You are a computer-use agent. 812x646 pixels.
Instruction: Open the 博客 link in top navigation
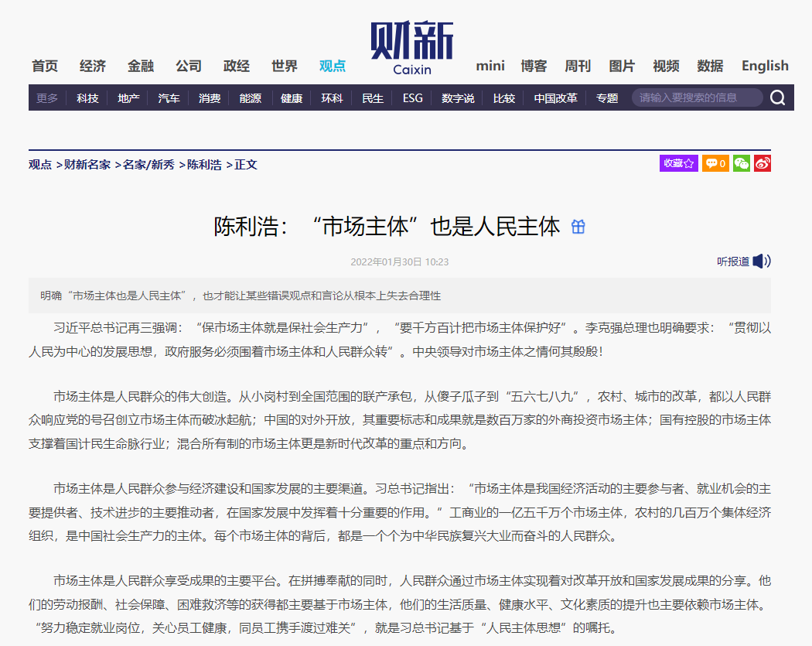coord(534,66)
